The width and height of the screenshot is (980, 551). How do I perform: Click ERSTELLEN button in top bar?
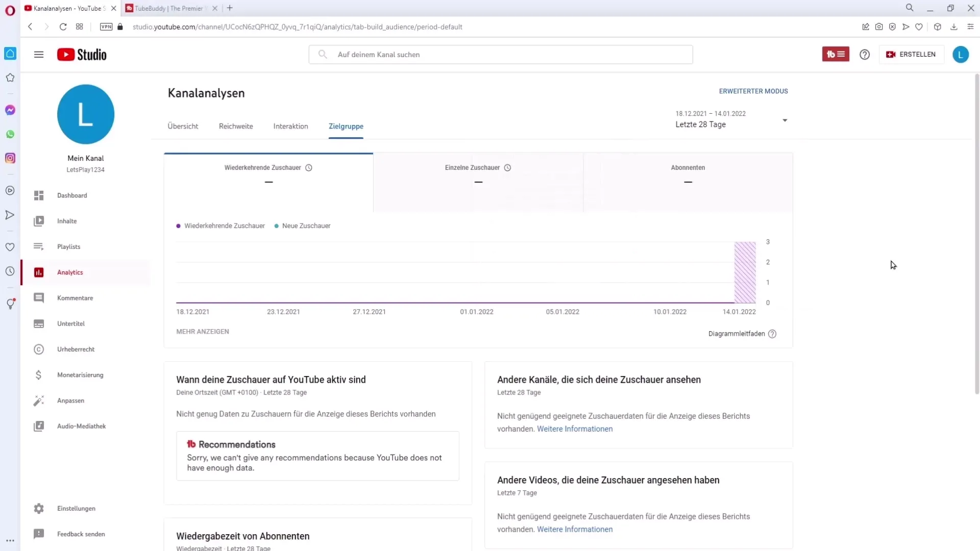pos(913,55)
